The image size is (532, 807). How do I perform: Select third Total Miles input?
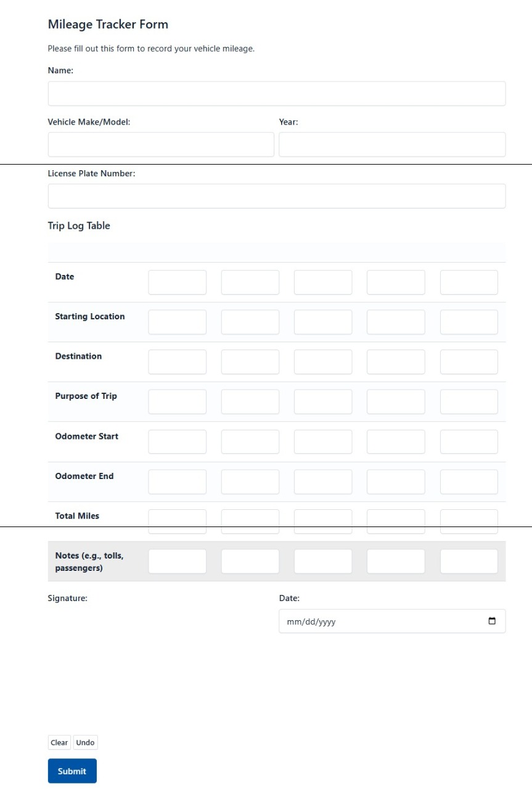click(323, 522)
